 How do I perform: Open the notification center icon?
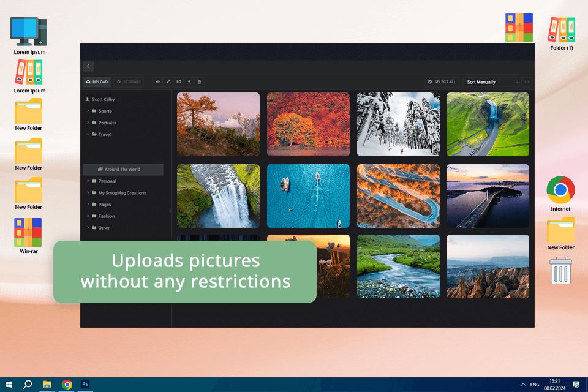tap(576, 385)
